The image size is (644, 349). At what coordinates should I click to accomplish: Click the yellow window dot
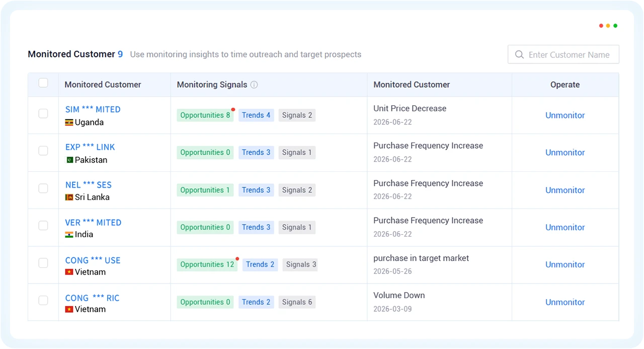pos(608,26)
